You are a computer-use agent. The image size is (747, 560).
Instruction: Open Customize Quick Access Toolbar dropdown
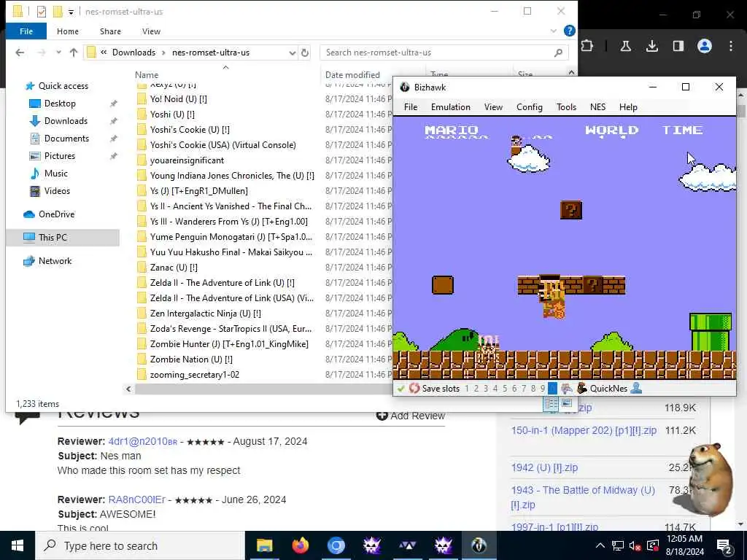pyautogui.click(x=71, y=12)
